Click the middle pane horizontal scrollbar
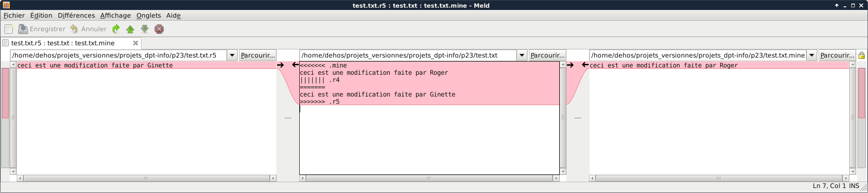Screen dimensions: 868x193 coord(429,179)
